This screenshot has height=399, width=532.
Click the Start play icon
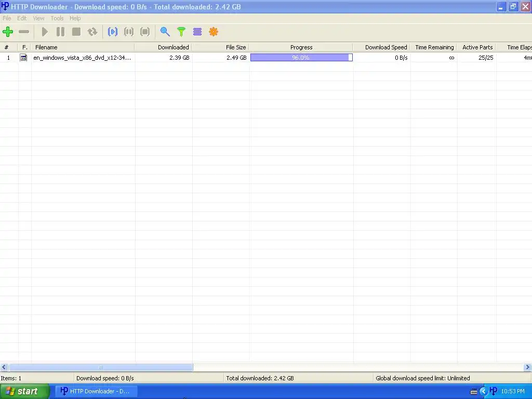click(x=45, y=32)
